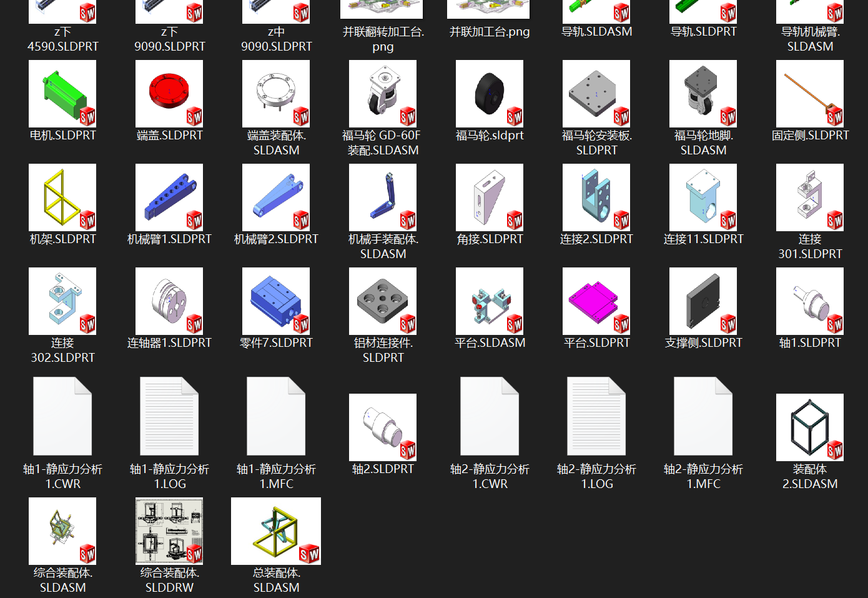Select the 连轴器1.SLDPRT coupling icon
Image resolution: width=868 pixels, height=598 pixels.
tap(169, 301)
